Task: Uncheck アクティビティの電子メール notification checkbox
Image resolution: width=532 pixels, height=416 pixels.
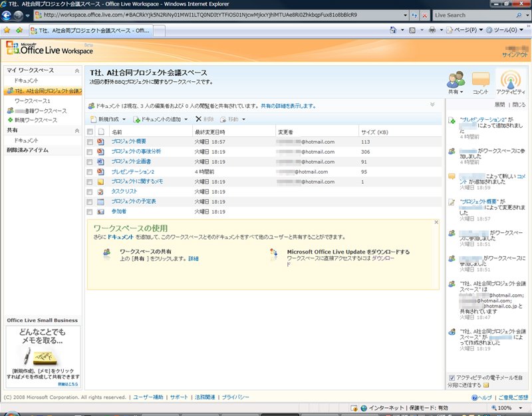Action: pos(452,377)
